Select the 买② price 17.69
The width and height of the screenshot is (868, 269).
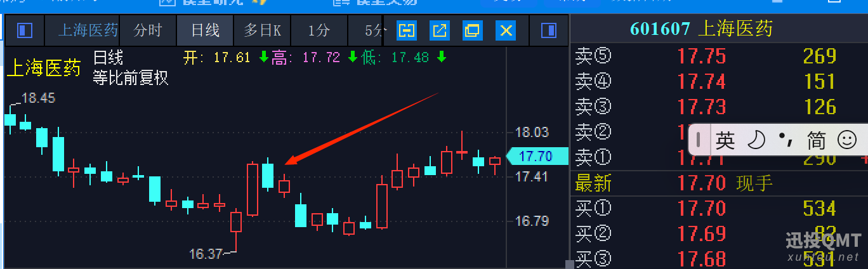702,234
